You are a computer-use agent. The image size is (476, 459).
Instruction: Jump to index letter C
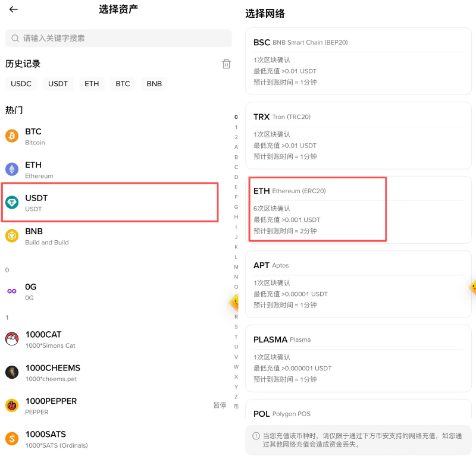(236, 167)
